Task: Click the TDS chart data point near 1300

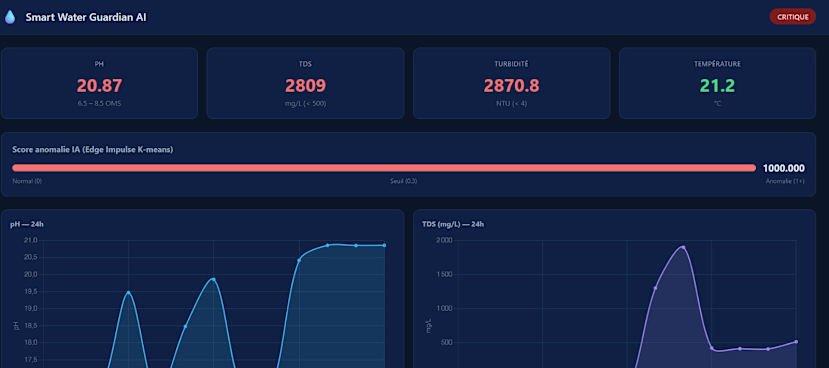Action: 655,288
